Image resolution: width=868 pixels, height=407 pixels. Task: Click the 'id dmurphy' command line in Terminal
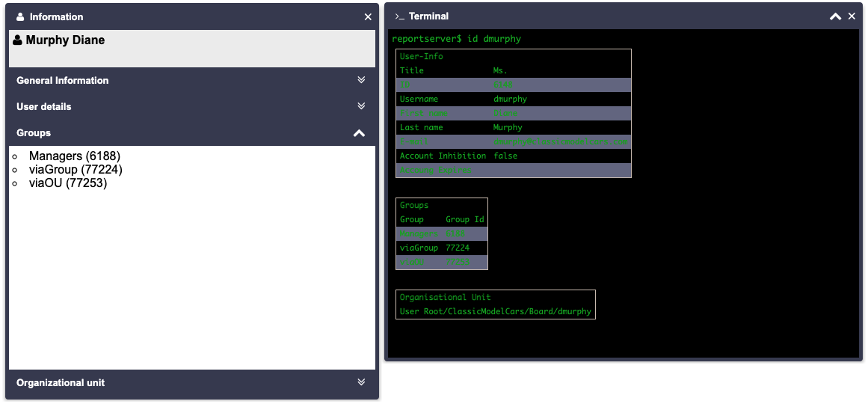tap(456, 39)
